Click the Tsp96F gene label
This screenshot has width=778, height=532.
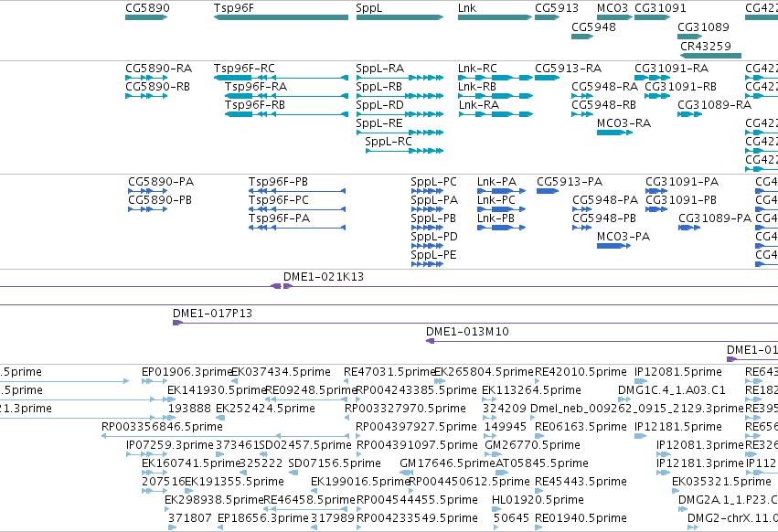click(x=234, y=8)
